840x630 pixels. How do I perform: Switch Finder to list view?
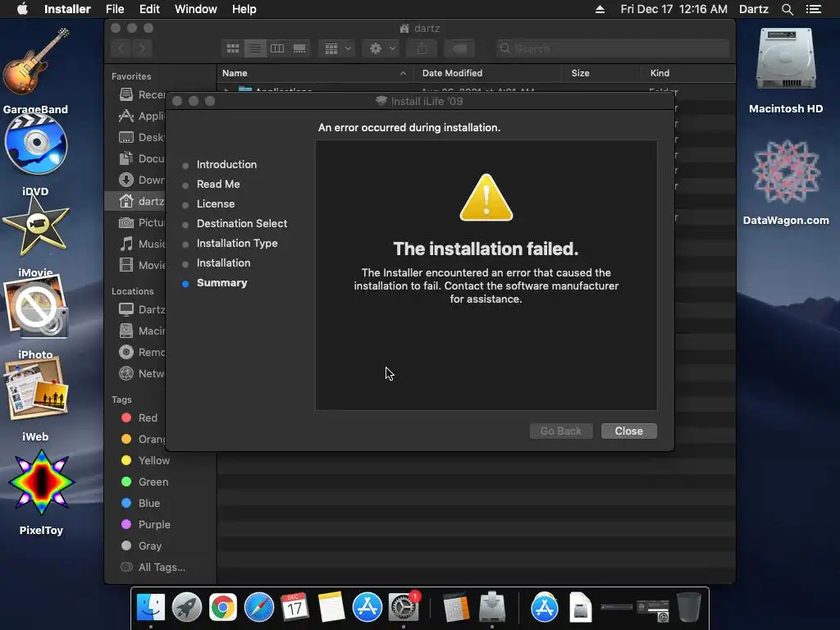pyautogui.click(x=255, y=48)
